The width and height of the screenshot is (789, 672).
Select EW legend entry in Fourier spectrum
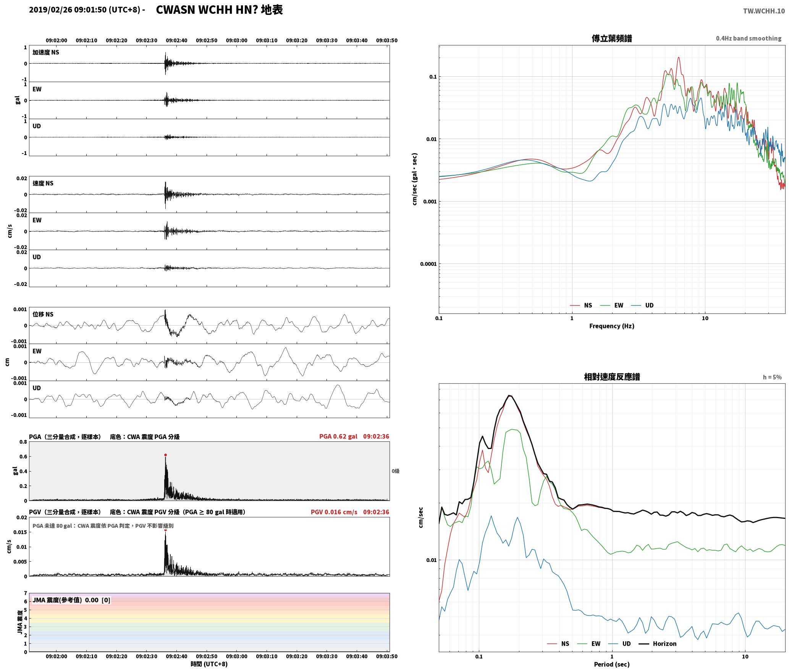click(612, 305)
